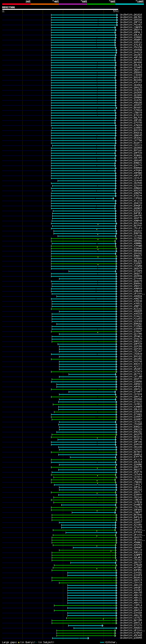
Task: Click label UniRef100_Q30GQ2
Action: [x=131, y=572]
